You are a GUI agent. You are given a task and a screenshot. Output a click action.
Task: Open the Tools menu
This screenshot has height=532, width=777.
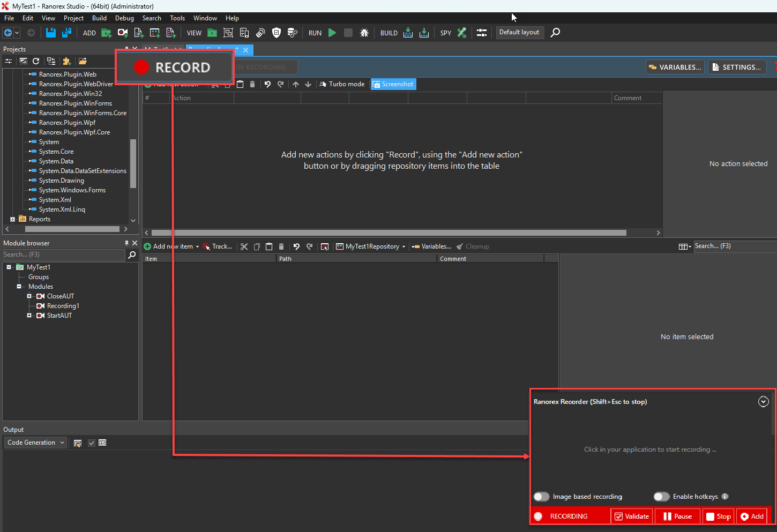tap(177, 18)
